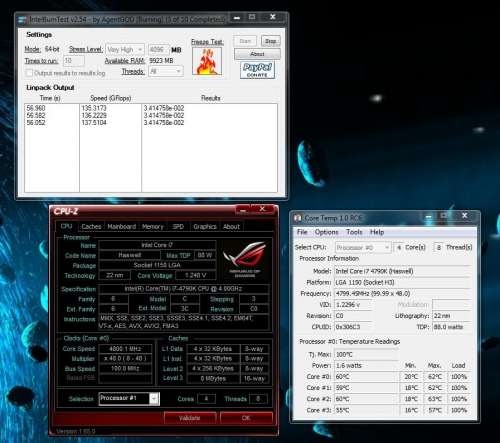
Task: Click the Specification field i7-4790K text
Action: (x=183, y=289)
